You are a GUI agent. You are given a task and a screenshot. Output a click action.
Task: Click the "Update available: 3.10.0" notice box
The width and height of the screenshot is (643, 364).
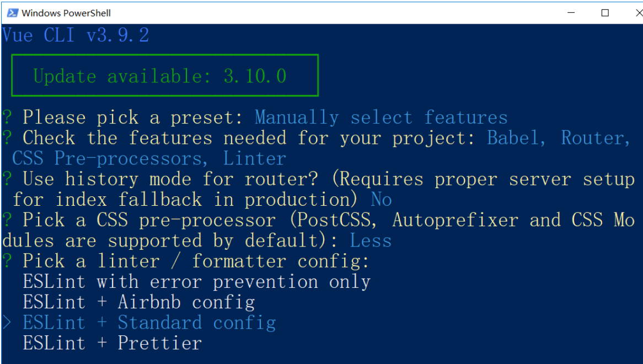pos(165,76)
